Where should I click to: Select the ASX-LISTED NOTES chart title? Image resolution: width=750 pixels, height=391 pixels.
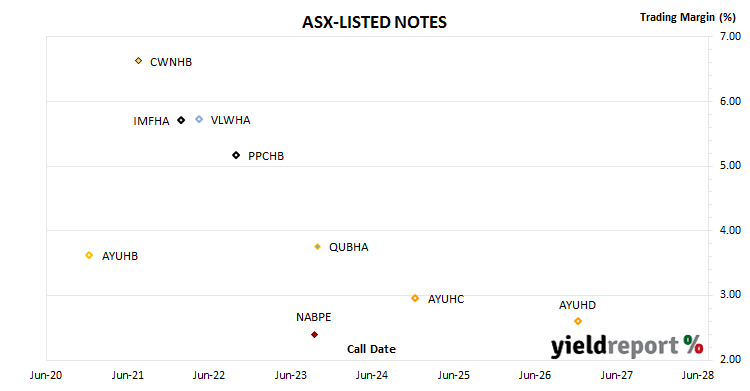tap(375, 22)
